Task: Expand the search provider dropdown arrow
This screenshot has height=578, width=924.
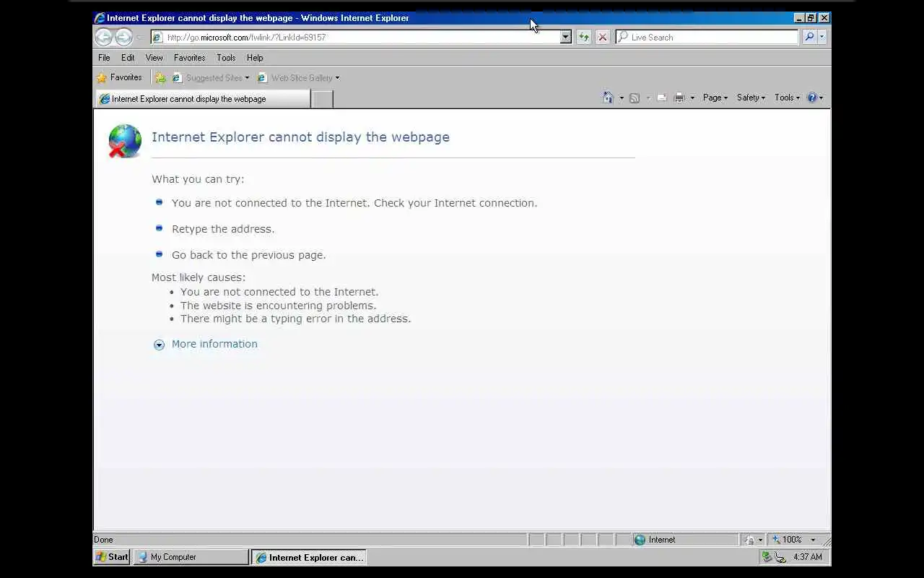Action: [x=822, y=37]
